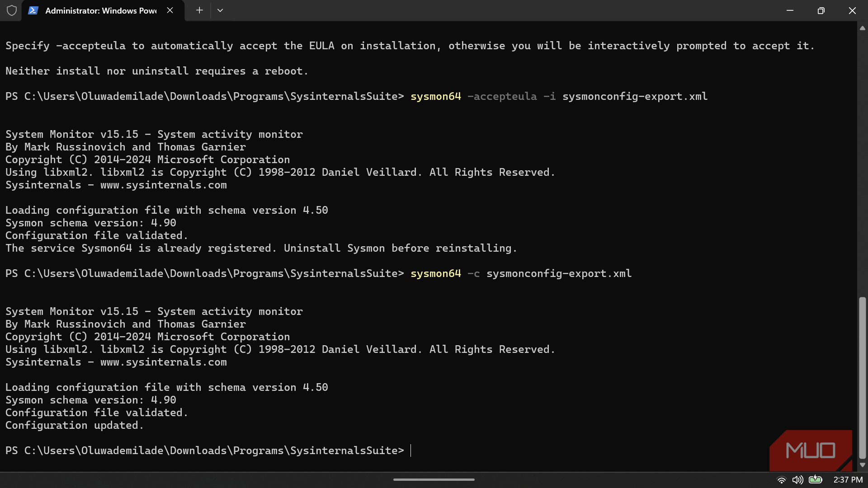The height and width of the screenshot is (488, 868).
Task: Click the command 'sysmon64 -c sysmonconfig-export.xml'
Action: [x=521, y=274]
